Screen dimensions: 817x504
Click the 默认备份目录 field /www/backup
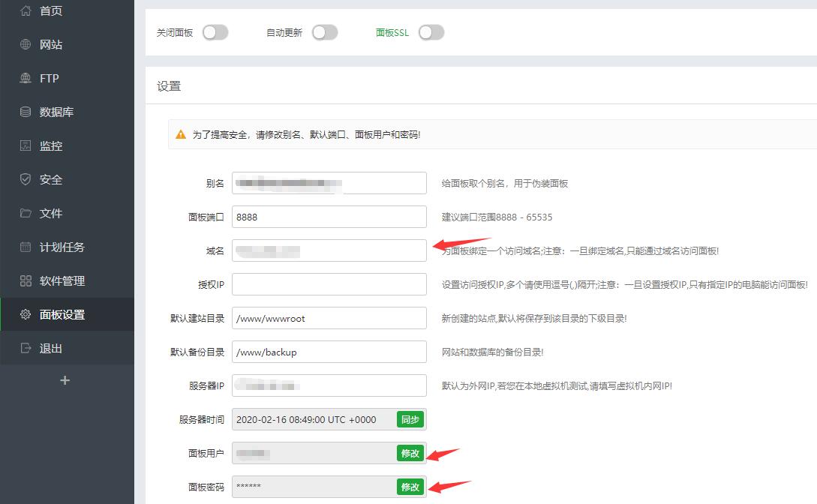pos(329,352)
